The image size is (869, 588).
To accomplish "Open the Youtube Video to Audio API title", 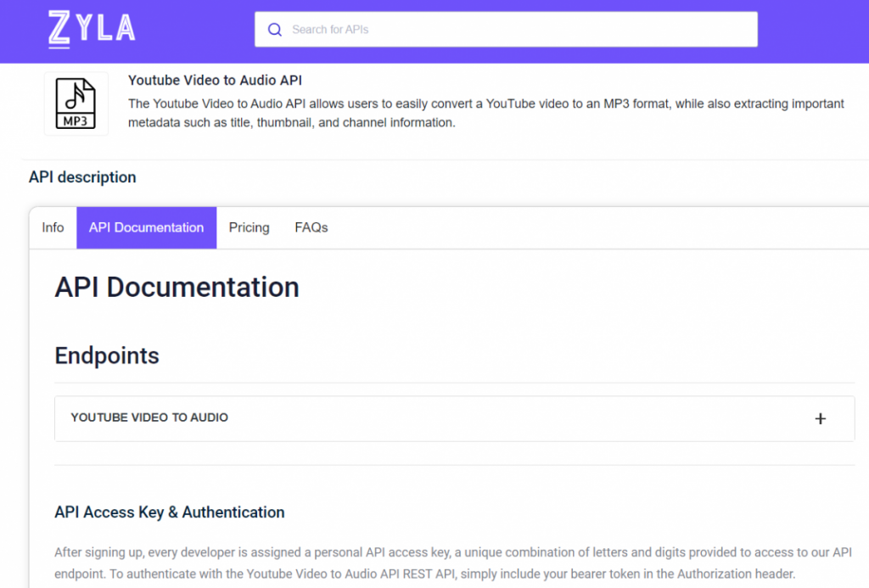I will tap(215, 81).
